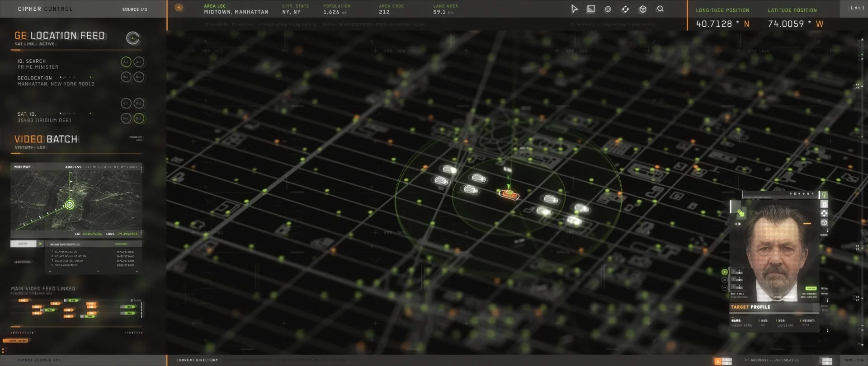Click the PRIME MINISTER search text
Image resolution: width=868 pixels, height=366 pixels.
pos(38,67)
